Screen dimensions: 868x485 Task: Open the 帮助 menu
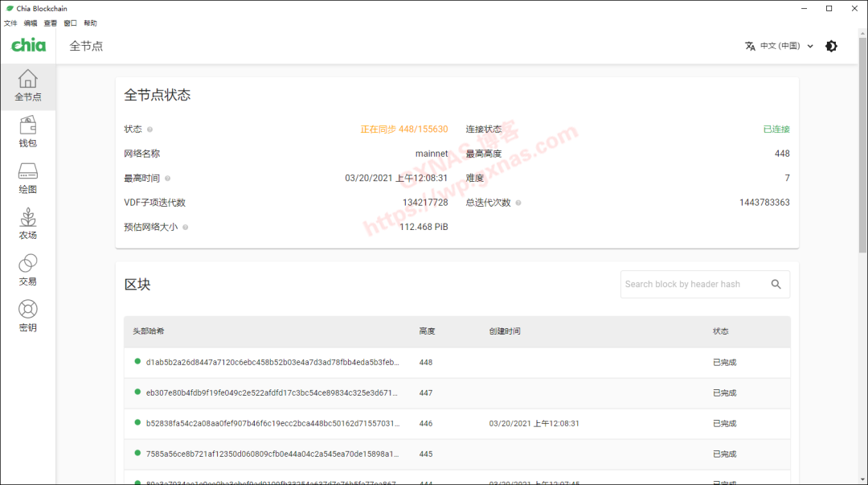click(90, 23)
